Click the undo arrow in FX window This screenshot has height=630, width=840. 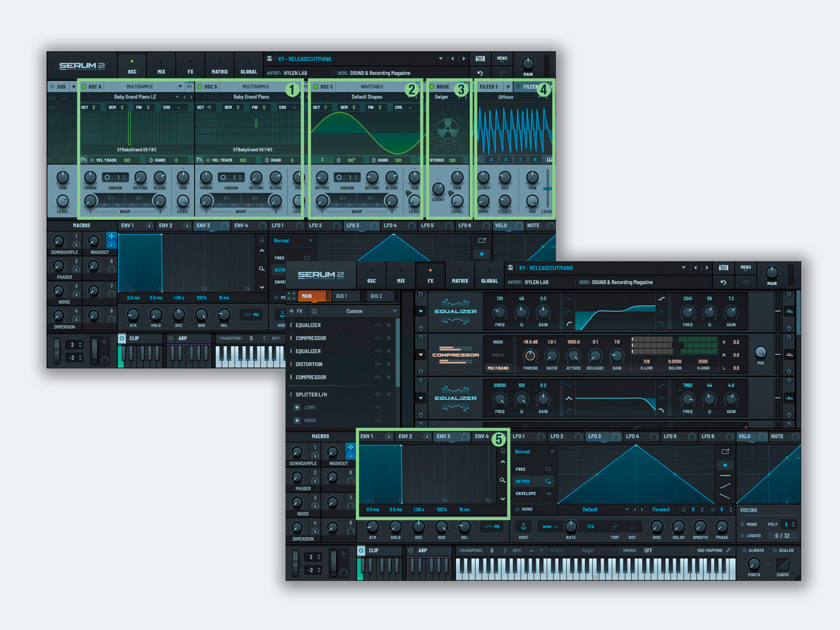click(x=723, y=282)
